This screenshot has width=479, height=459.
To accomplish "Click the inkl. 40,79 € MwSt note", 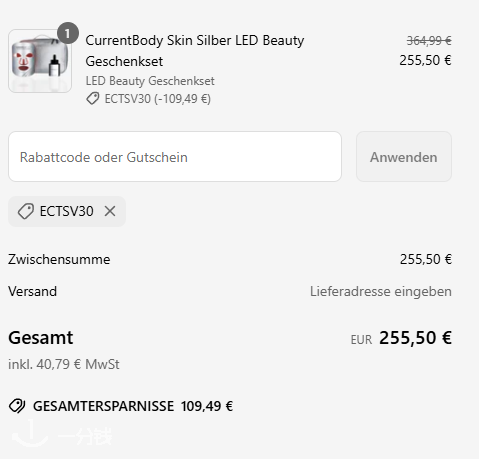I will tap(64, 364).
